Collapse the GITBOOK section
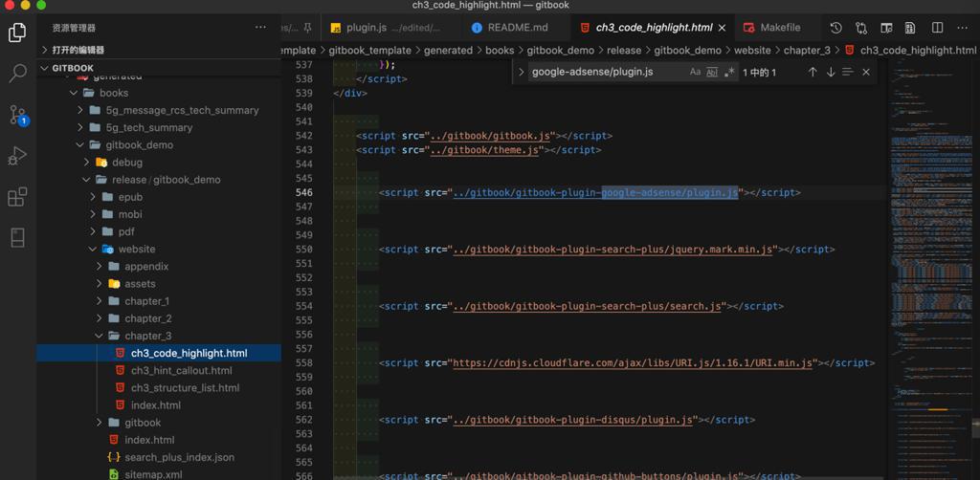The height and width of the screenshot is (480, 980). pyautogui.click(x=159, y=68)
